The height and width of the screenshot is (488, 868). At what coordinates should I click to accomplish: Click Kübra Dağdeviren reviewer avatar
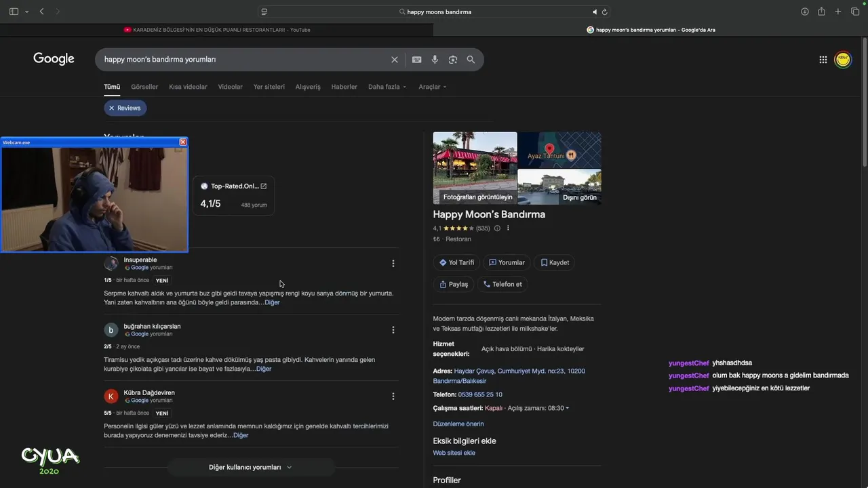click(111, 396)
